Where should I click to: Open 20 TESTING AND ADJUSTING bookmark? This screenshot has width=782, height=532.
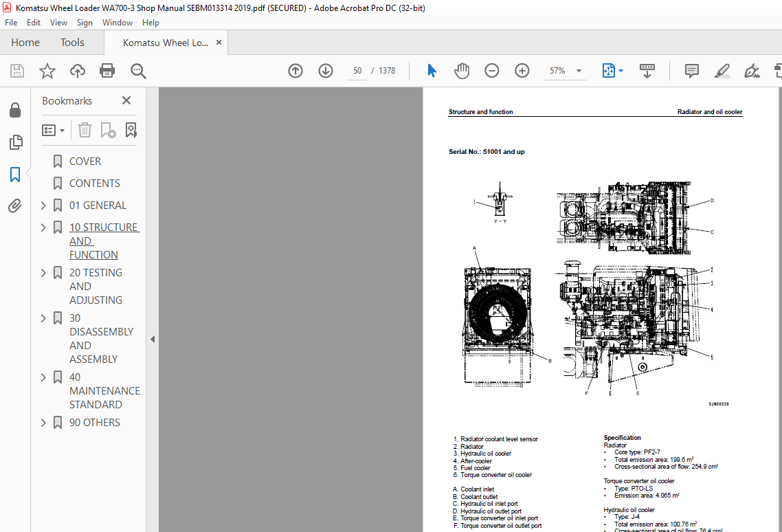[96, 286]
